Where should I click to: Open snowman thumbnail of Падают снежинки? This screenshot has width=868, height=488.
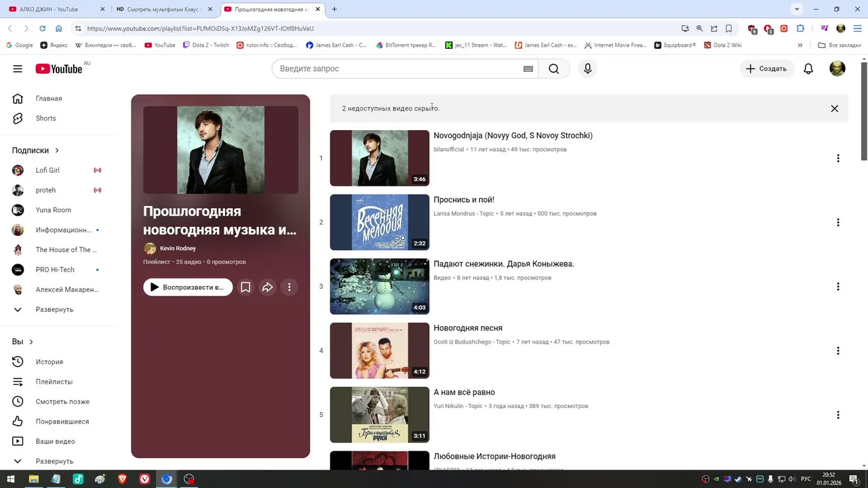point(380,287)
